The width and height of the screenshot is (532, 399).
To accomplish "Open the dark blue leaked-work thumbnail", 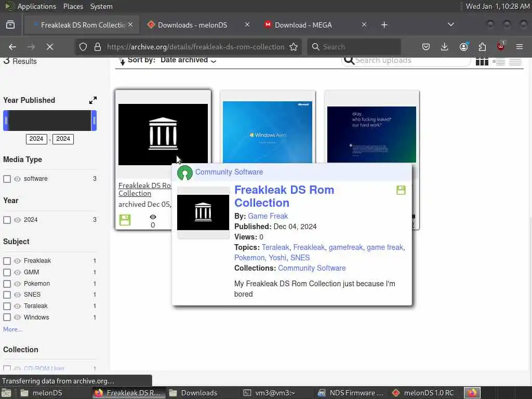I will (371, 135).
